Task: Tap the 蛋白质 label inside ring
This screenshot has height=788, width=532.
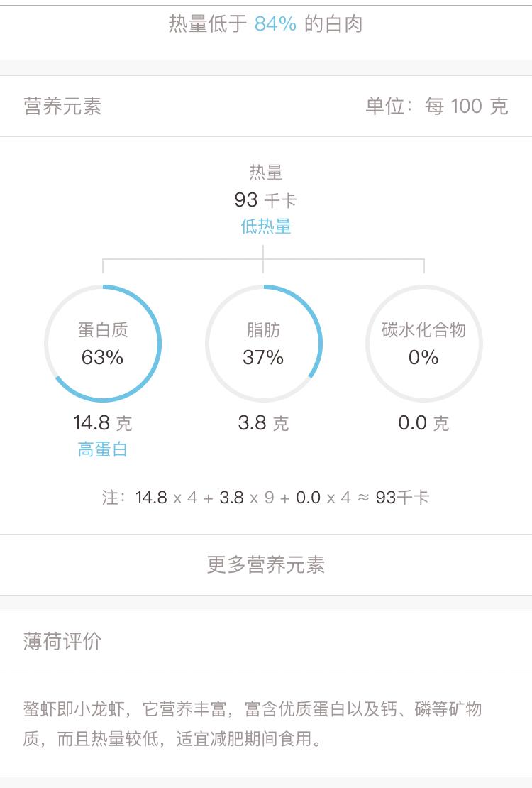Action: coord(103,329)
